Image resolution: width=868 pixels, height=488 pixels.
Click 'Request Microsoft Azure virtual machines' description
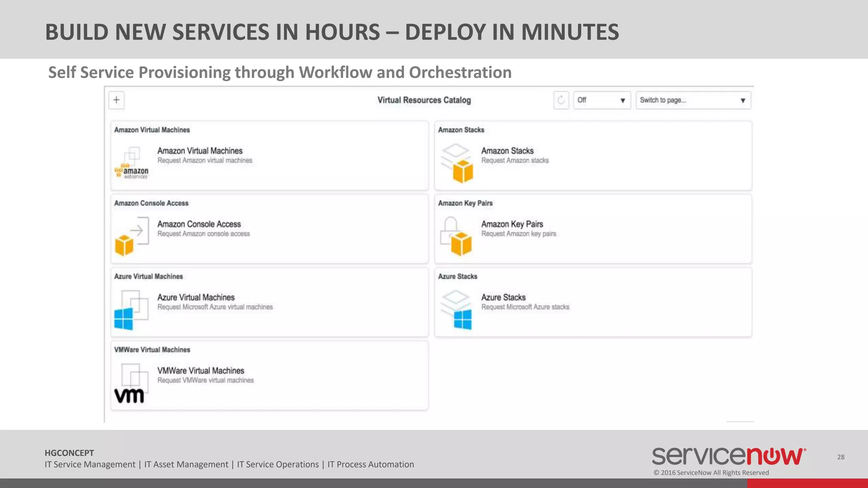coord(215,307)
